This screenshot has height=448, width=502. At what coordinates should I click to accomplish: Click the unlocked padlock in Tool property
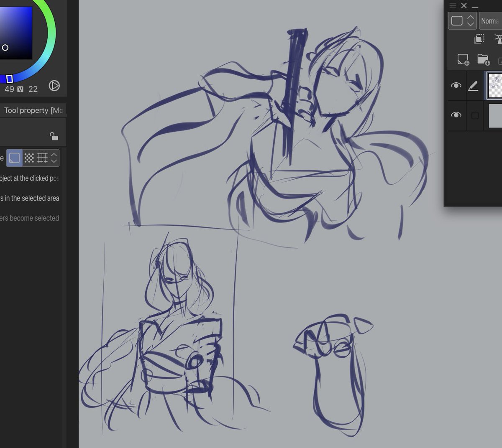(54, 136)
